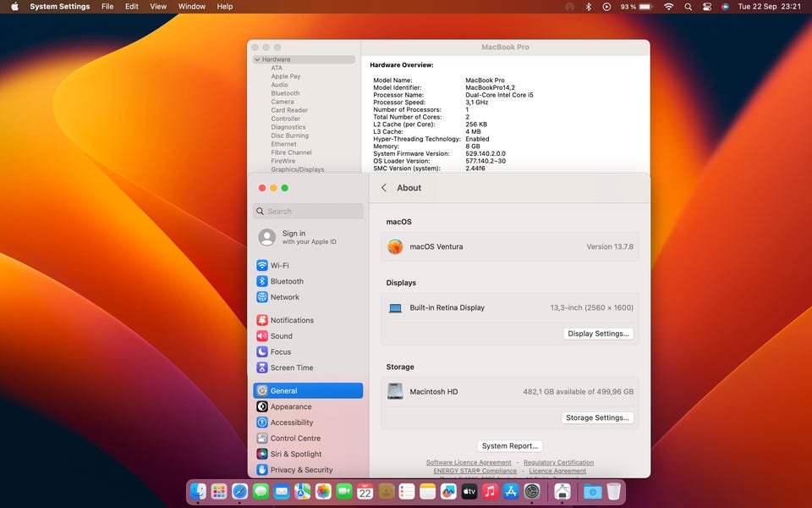The height and width of the screenshot is (508, 812).
Task: Open the Regulatory Certification link
Action: pyautogui.click(x=559, y=462)
